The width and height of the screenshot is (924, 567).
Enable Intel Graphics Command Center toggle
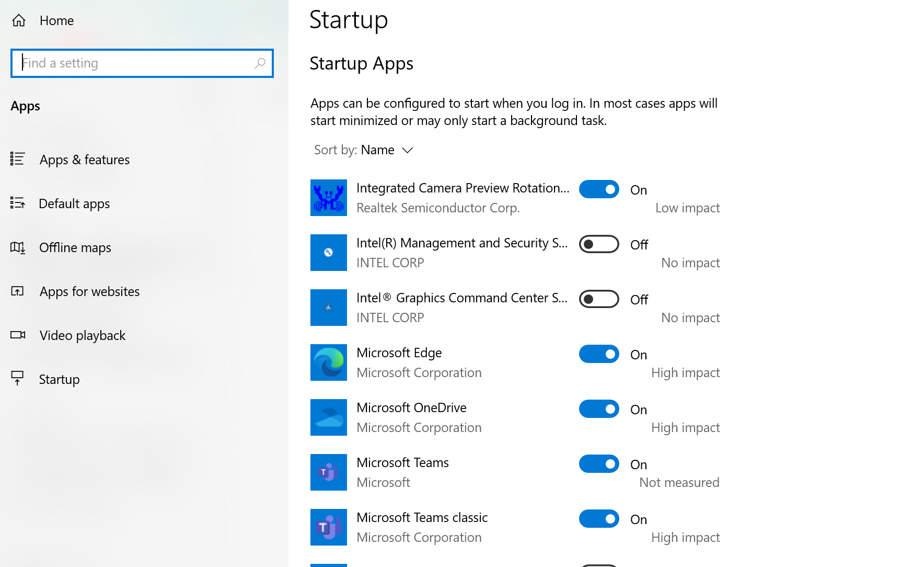tap(599, 299)
